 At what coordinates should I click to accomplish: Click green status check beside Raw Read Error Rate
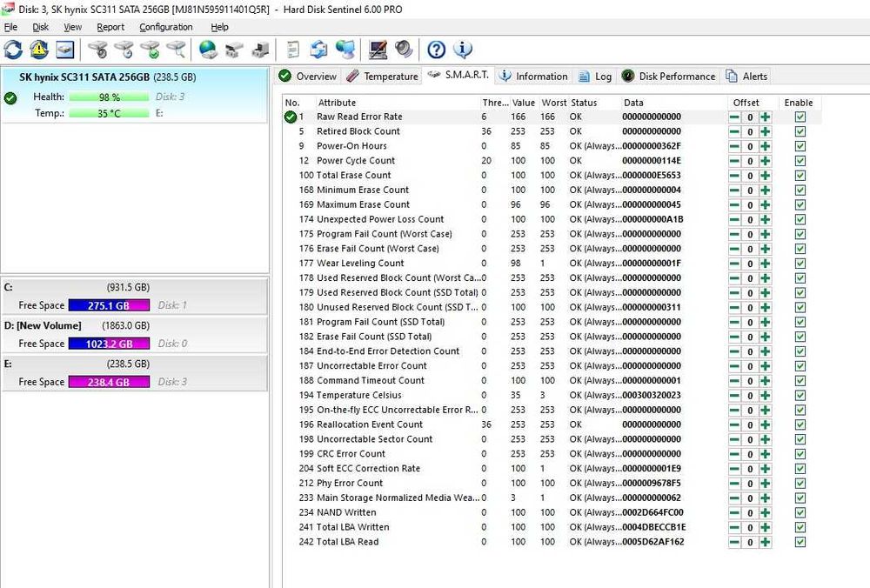(291, 117)
